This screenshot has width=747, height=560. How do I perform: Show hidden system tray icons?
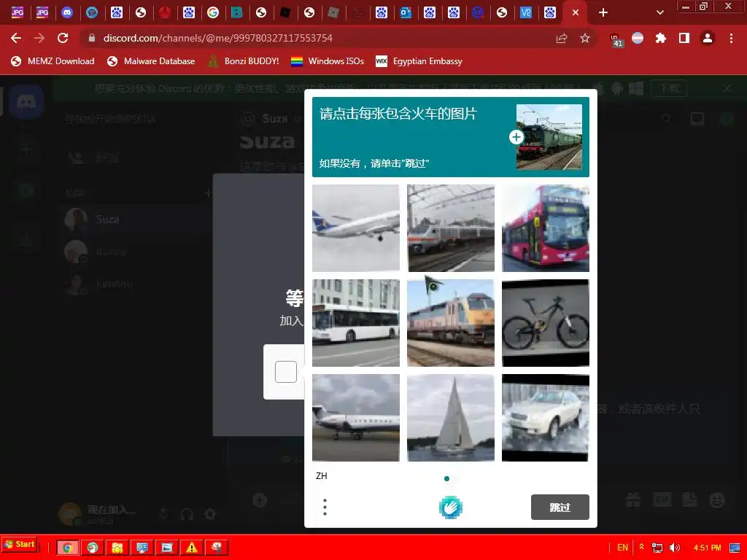pyautogui.click(x=642, y=547)
